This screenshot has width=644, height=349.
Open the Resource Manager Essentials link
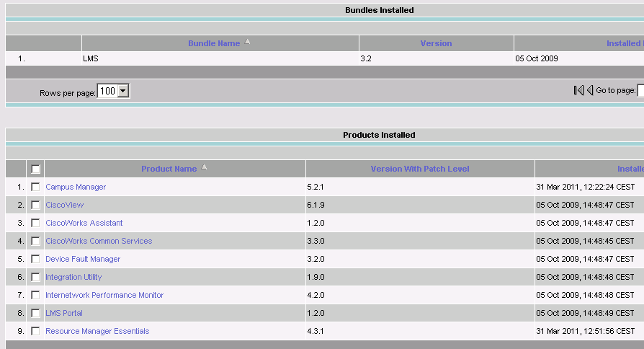[97, 331]
